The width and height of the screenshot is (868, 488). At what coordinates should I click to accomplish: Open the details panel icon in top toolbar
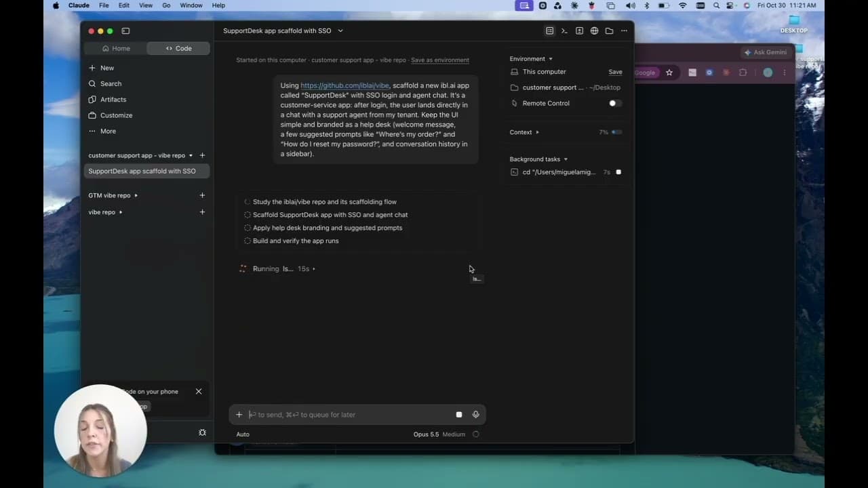pyautogui.click(x=549, y=30)
